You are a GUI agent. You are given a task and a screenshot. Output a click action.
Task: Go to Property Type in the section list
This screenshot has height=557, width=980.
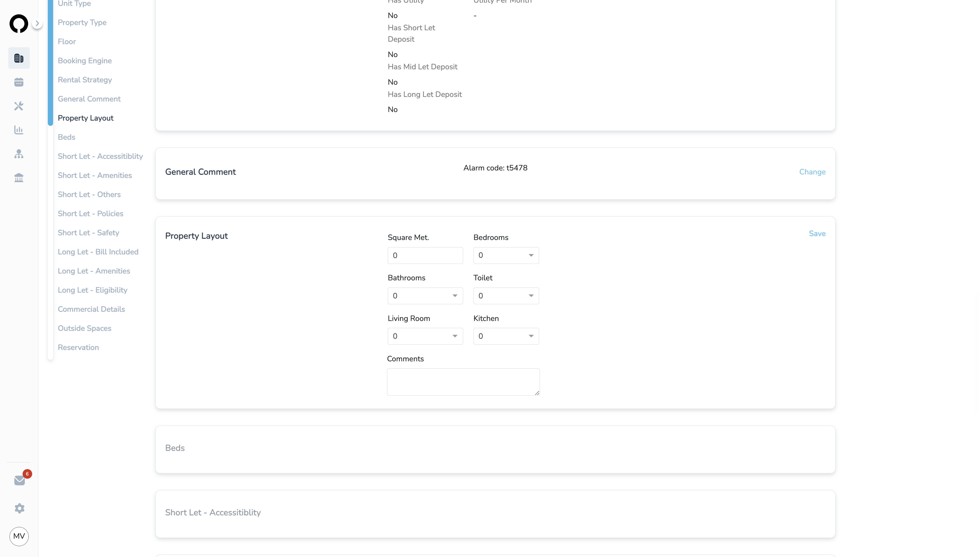(82, 23)
